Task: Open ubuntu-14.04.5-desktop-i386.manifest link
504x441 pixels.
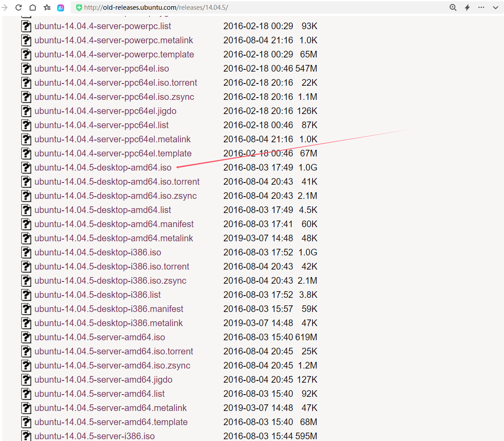Action: [109, 309]
